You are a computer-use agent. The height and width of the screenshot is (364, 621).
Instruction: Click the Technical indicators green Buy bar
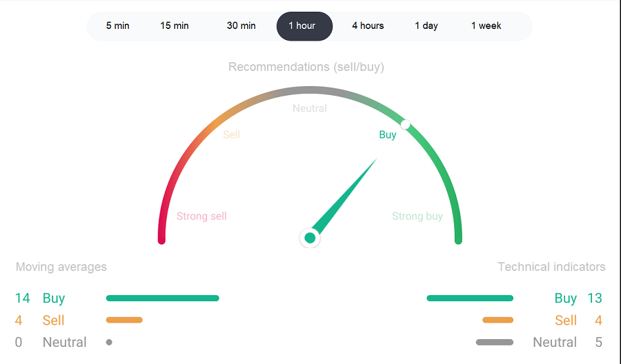pos(470,298)
